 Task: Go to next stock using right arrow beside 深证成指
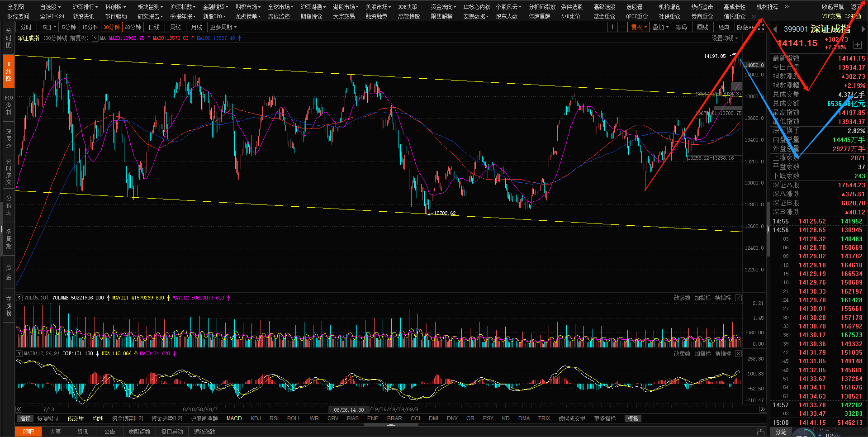(x=863, y=29)
